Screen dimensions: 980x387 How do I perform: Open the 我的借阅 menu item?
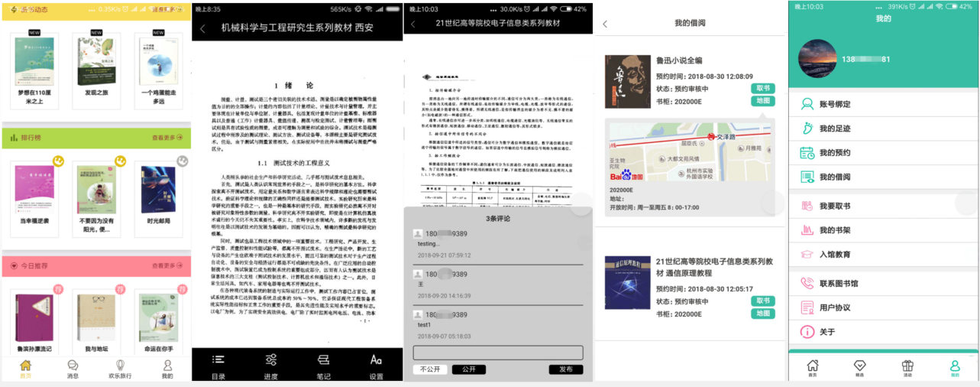[835, 177]
